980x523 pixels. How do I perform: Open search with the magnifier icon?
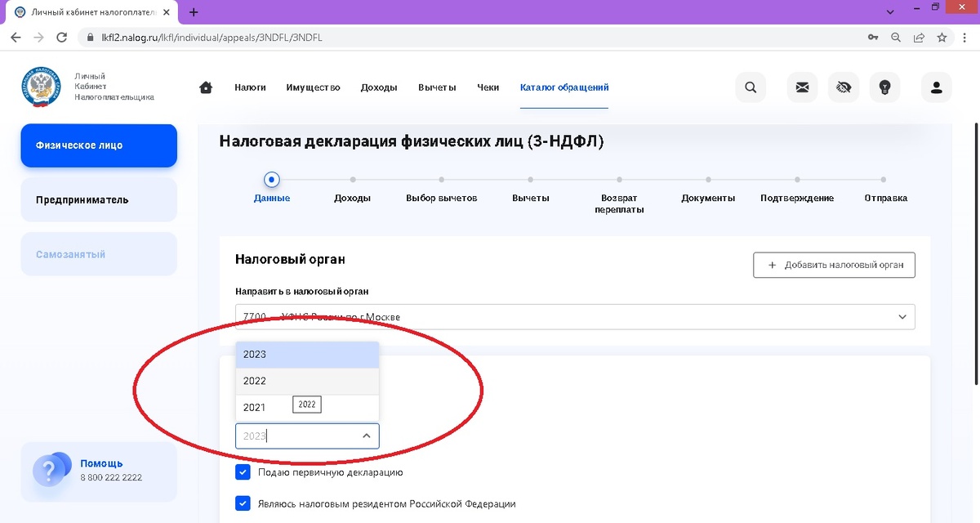point(750,87)
